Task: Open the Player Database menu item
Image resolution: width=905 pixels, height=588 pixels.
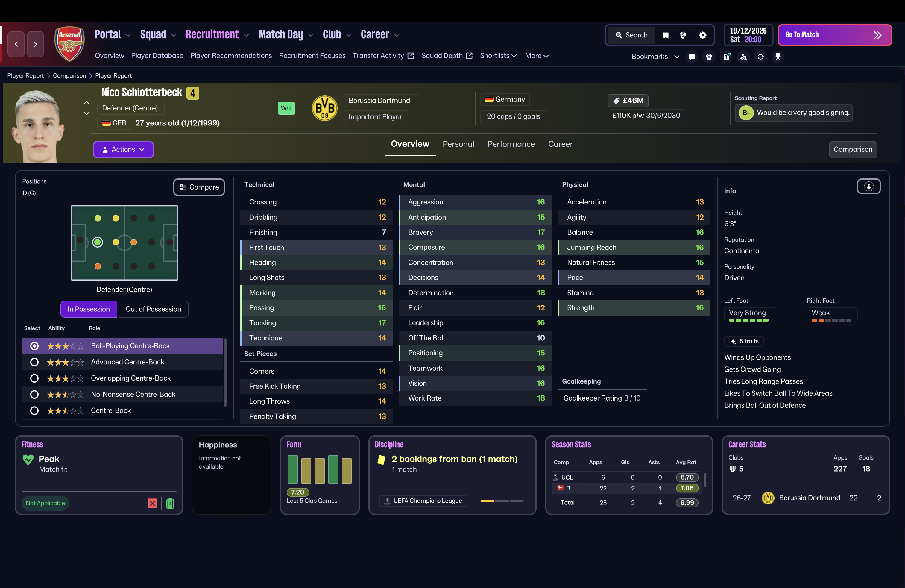Action: [157, 55]
